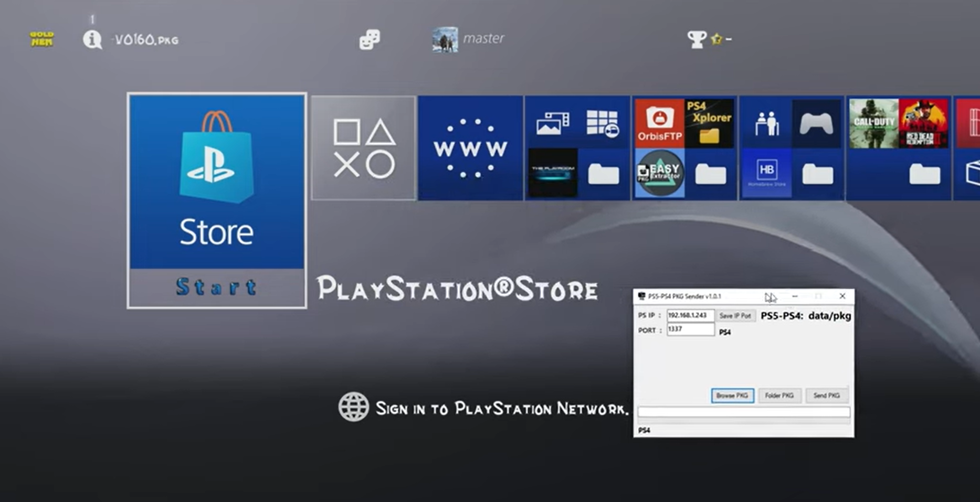Open the notifications info icon

point(92,39)
